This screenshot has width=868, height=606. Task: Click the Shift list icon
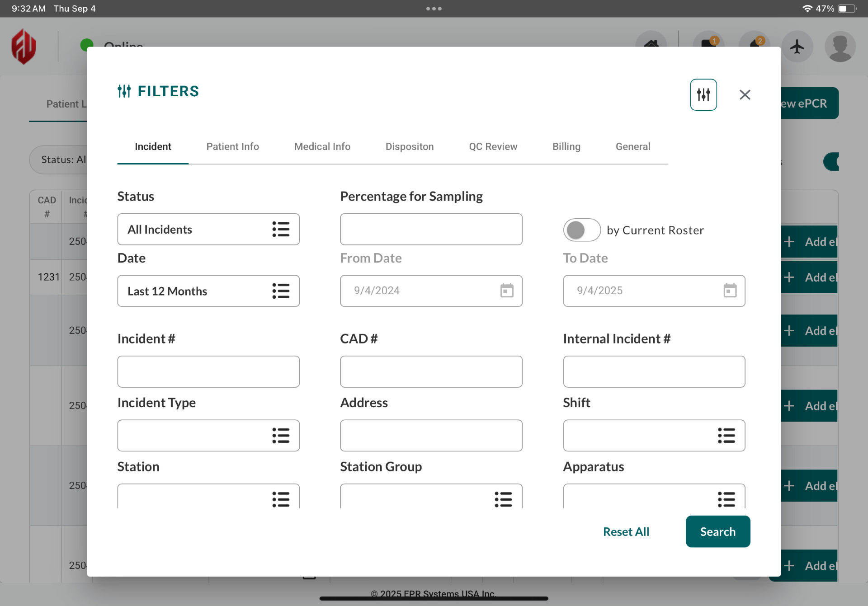tap(726, 436)
